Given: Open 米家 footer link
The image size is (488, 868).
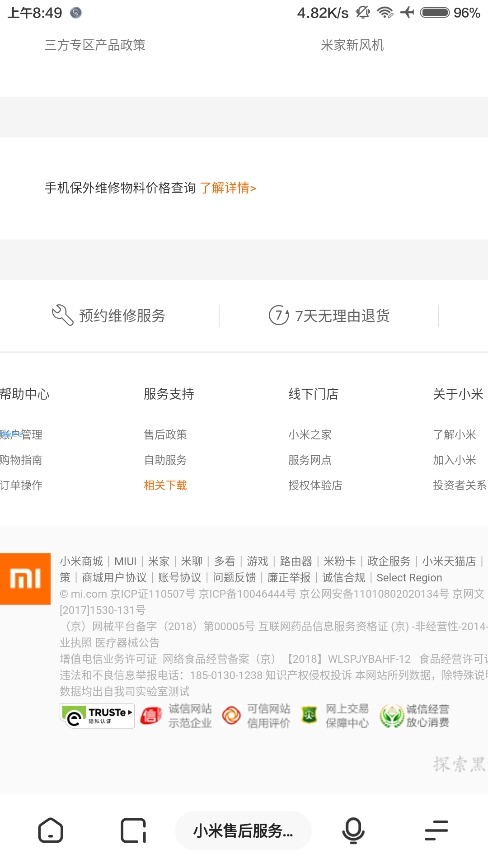Looking at the screenshot, I should (159, 561).
